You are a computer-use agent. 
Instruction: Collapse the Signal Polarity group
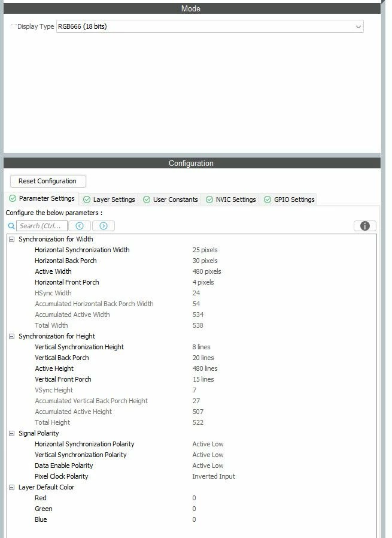tap(11, 433)
